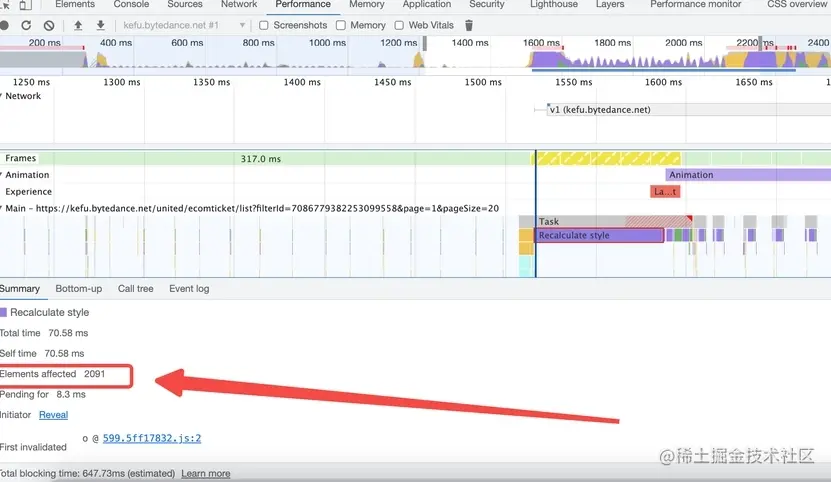Click the Total time 70.58 ms value

point(68,333)
